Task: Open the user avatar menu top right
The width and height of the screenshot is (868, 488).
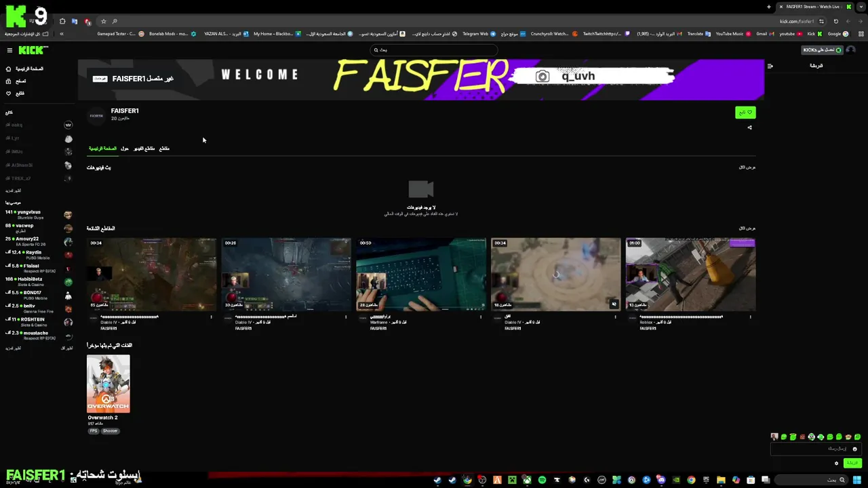Action: coord(850,49)
